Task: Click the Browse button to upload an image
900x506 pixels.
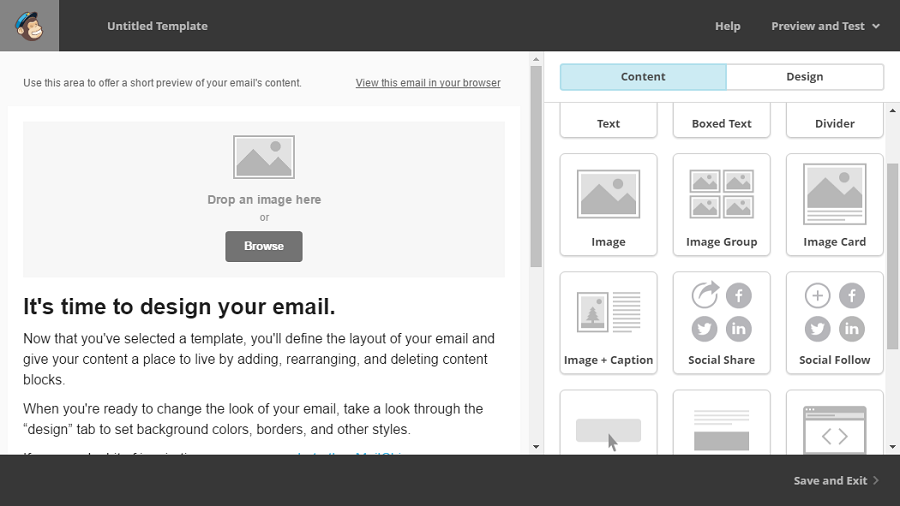Action: (264, 246)
